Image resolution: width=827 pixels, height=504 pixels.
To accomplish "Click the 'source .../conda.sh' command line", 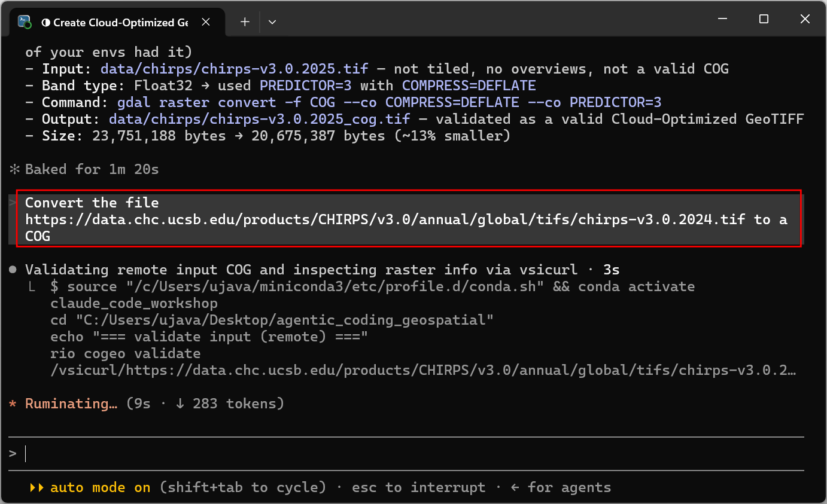I will pos(372,286).
